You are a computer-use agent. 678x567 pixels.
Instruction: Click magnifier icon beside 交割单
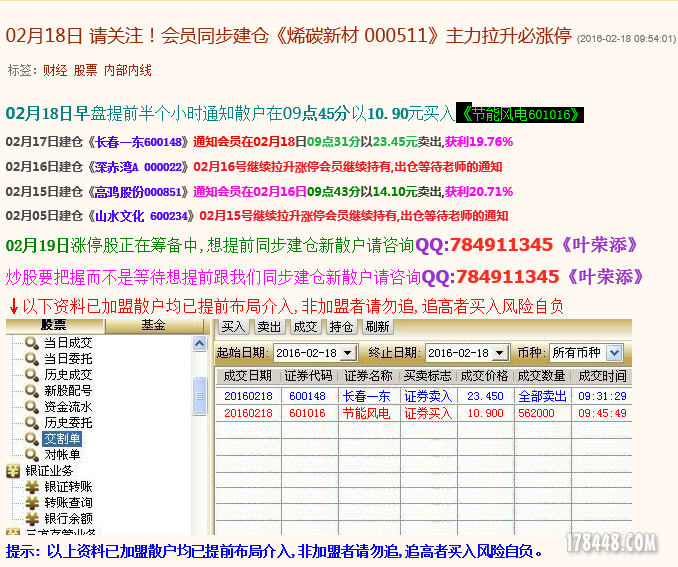tap(32, 439)
